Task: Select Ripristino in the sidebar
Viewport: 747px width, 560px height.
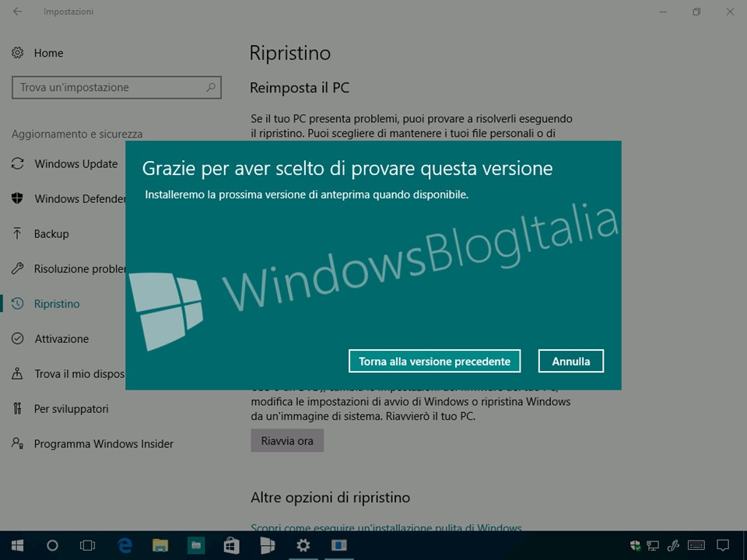Action: 57,304
